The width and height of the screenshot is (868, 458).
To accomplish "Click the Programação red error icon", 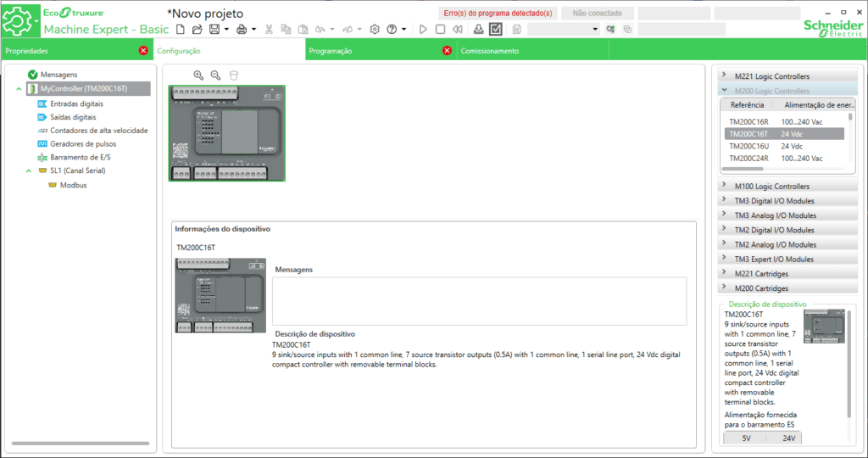I will (x=448, y=50).
